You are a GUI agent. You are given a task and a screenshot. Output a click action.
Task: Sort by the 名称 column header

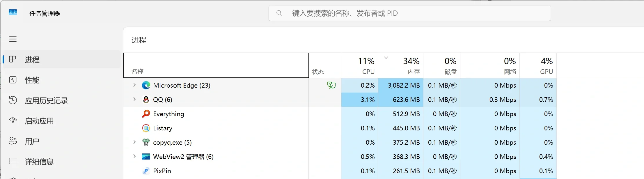click(216, 65)
